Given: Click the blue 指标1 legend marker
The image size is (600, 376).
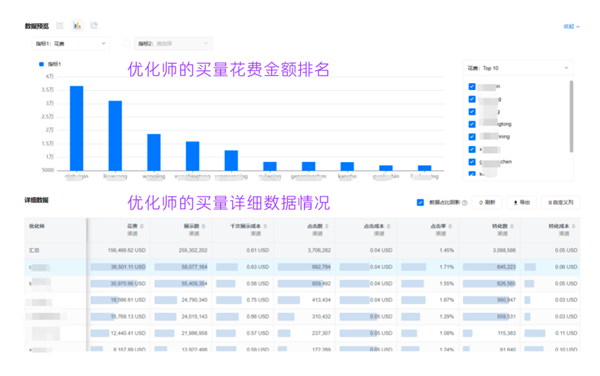Looking at the screenshot, I should point(41,64).
